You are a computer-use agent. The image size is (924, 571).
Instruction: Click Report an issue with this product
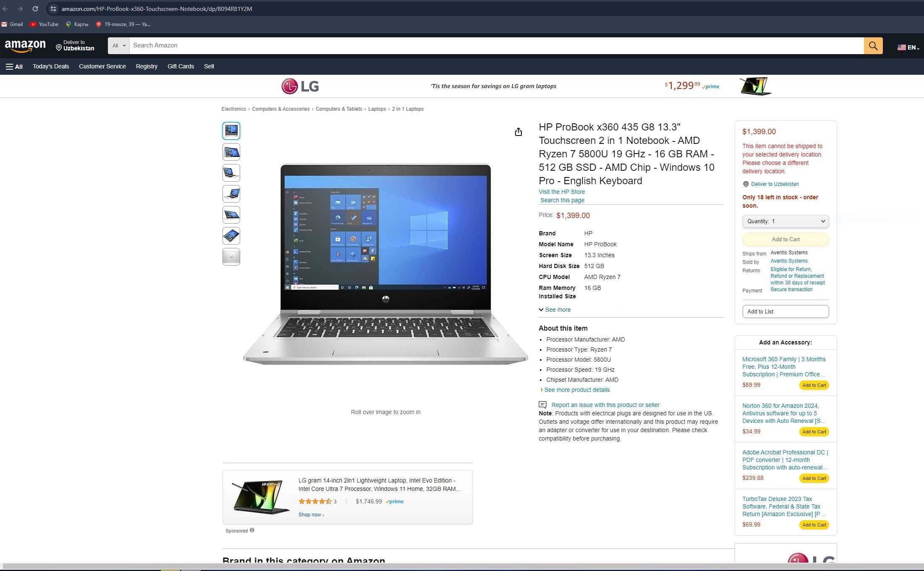[605, 405]
